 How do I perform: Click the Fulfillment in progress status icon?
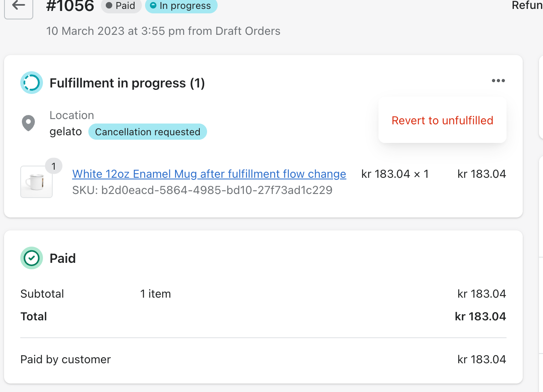click(32, 83)
